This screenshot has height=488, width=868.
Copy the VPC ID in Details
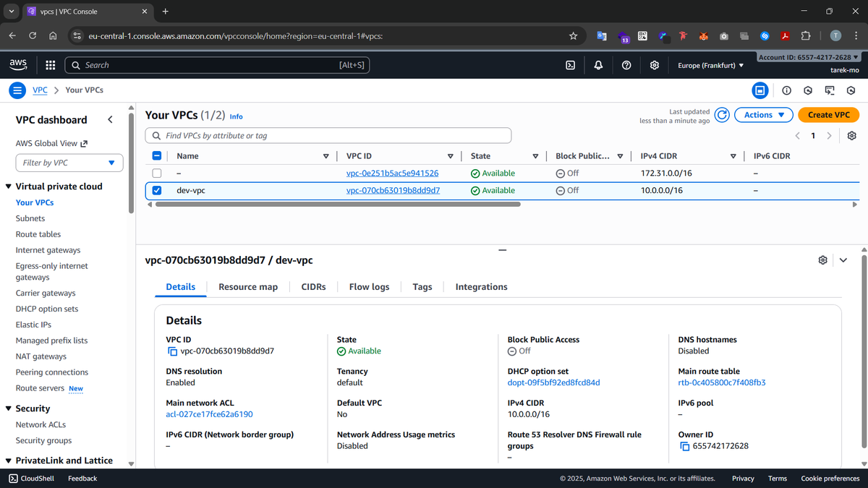[x=172, y=351]
